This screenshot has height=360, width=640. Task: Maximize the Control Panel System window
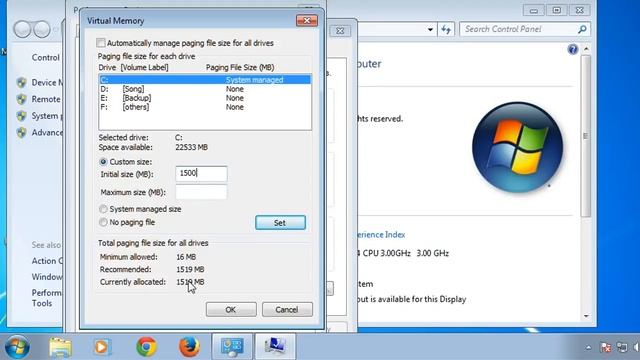coord(556,10)
